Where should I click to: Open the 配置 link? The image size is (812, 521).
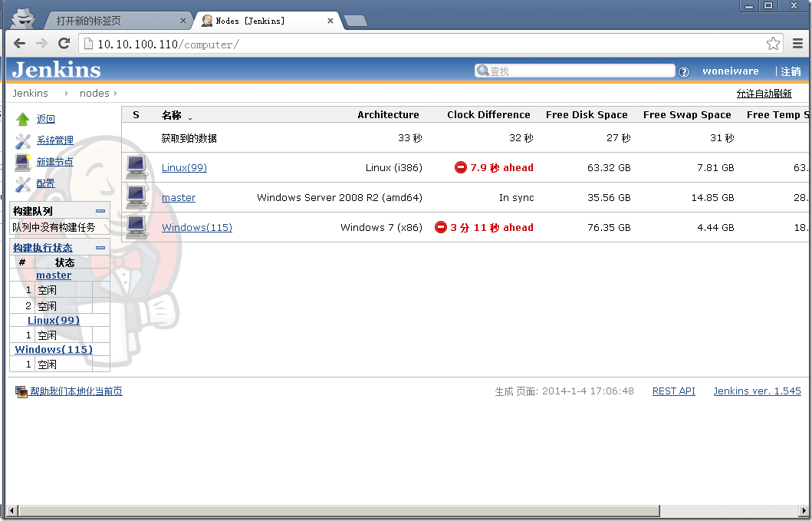[x=45, y=183]
